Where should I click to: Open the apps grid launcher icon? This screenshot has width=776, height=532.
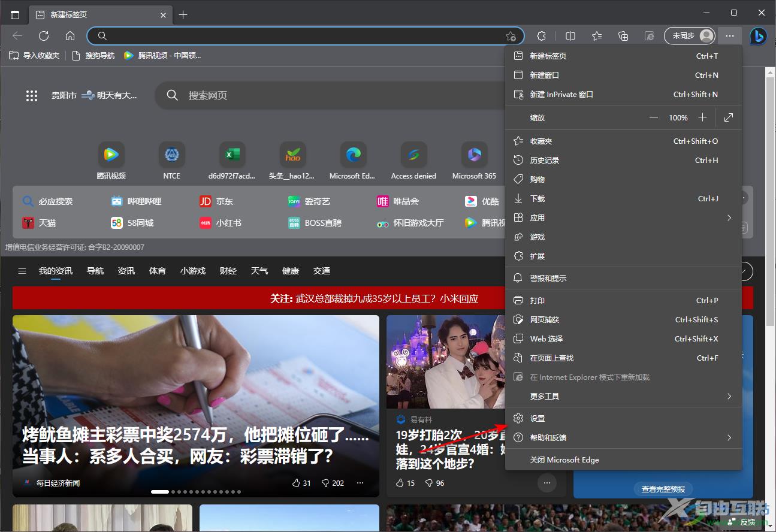coord(32,96)
